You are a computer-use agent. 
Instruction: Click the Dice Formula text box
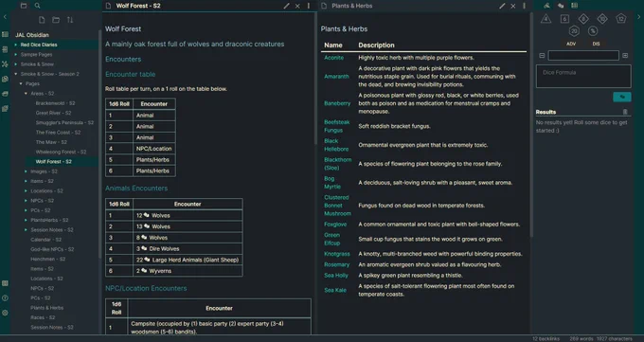click(583, 76)
